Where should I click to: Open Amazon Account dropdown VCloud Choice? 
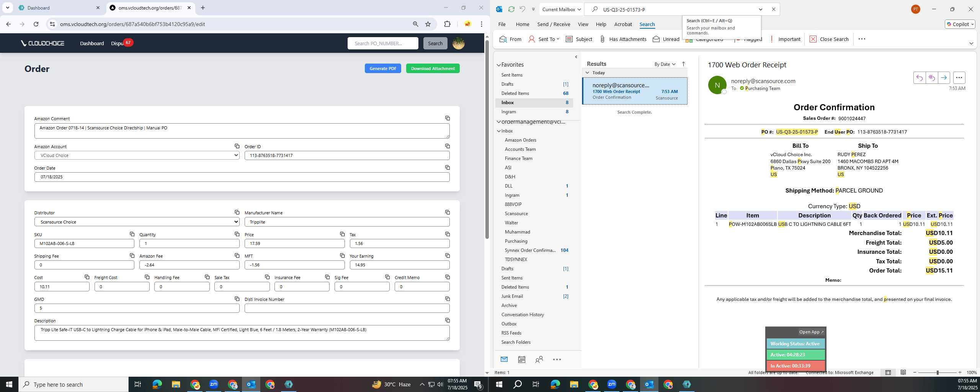pos(137,155)
